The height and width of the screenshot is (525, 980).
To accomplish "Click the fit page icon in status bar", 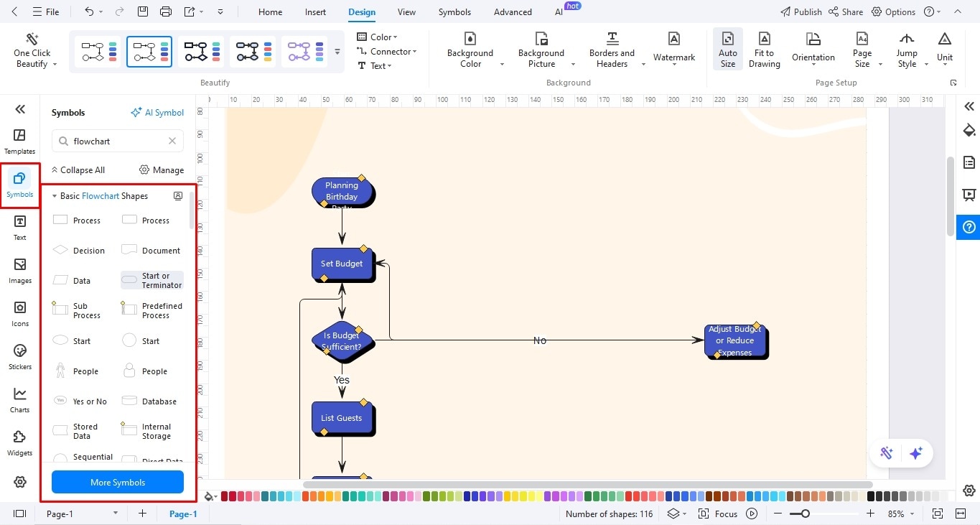I will 937,514.
